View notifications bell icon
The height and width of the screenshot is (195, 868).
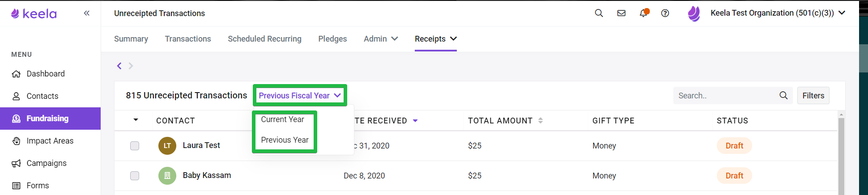point(643,13)
